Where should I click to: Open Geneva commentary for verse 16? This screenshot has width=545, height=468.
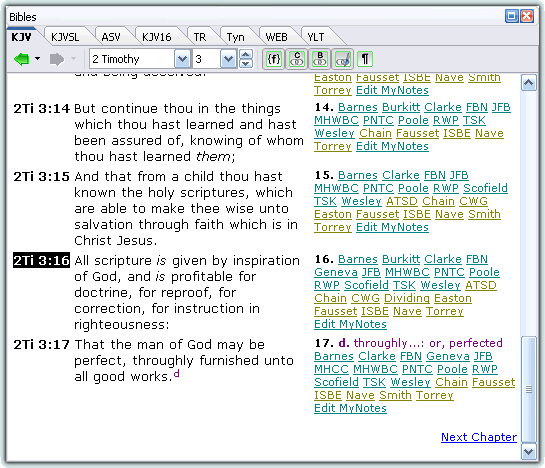point(336,272)
